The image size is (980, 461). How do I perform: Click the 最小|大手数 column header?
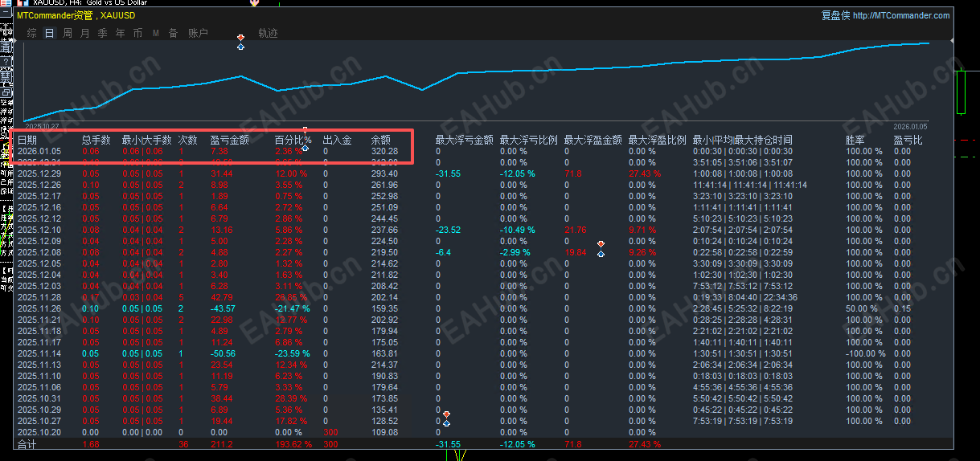pos(146,140)
